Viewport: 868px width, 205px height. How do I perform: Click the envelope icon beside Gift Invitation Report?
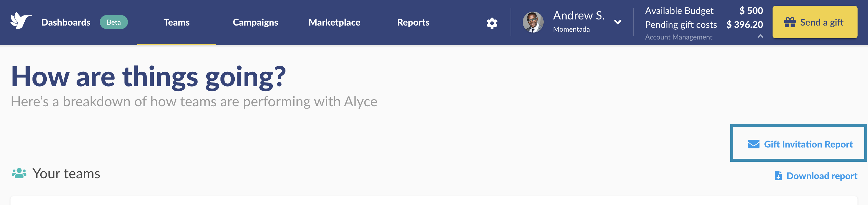click(x=753, y=144)
